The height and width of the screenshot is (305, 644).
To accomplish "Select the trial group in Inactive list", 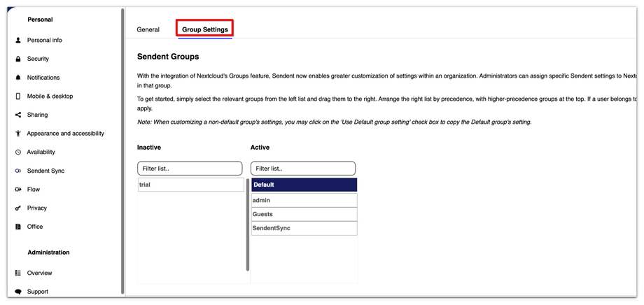I will (190, 185).
